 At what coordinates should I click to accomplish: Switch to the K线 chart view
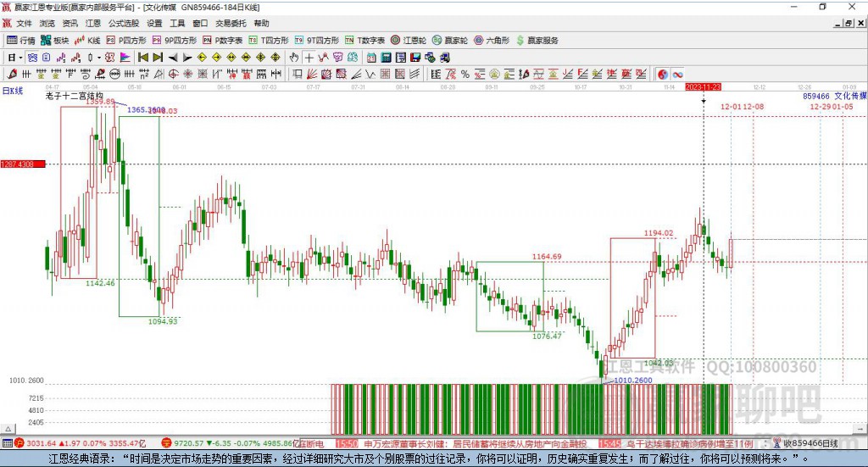[x=89, y=40]
